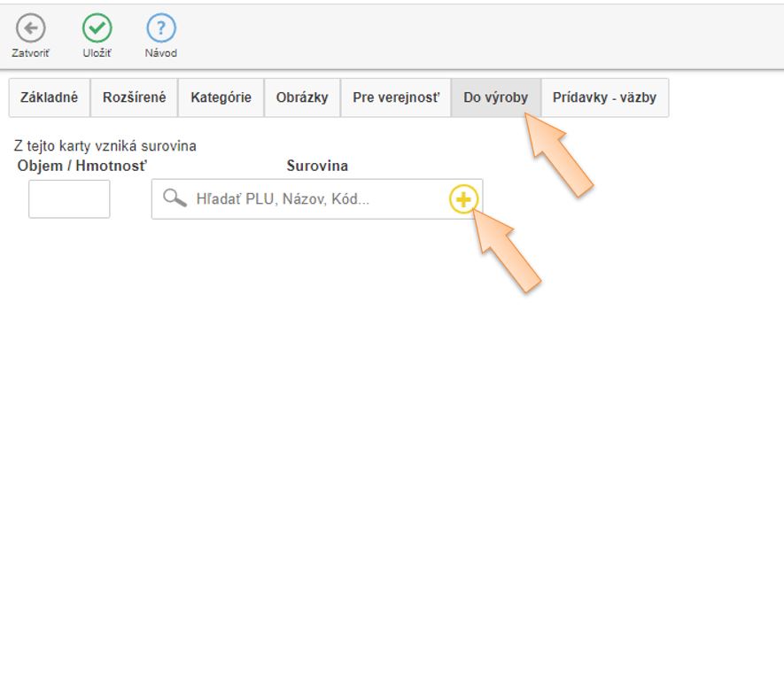
Task: Focus the Objem / Hmotnosť input box
Action: [69, 199]
